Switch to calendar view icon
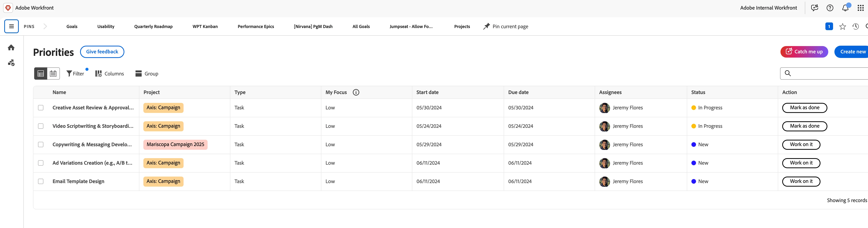 (53, 74)
